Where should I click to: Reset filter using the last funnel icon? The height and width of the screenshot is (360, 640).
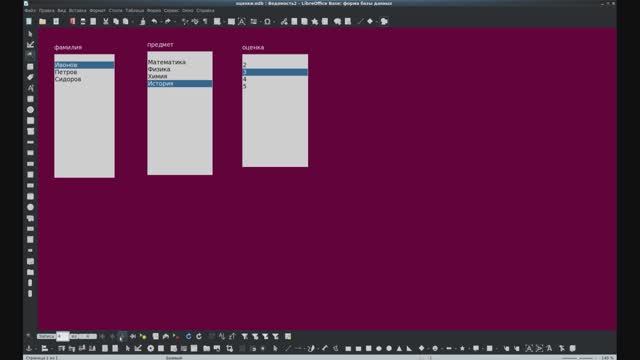(276, 336)
